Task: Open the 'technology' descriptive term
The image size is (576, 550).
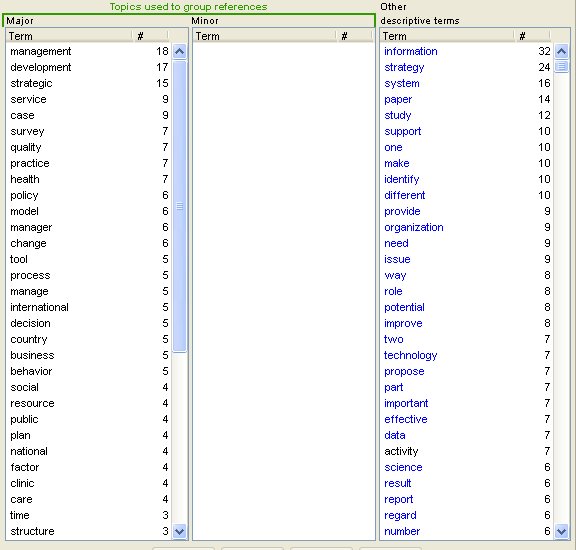Action: (410, 355)
